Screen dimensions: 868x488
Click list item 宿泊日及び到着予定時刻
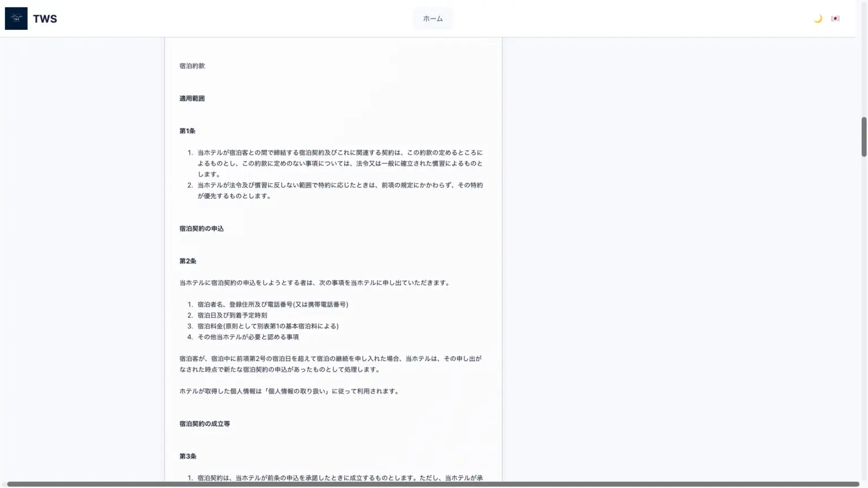coord(232,315)
